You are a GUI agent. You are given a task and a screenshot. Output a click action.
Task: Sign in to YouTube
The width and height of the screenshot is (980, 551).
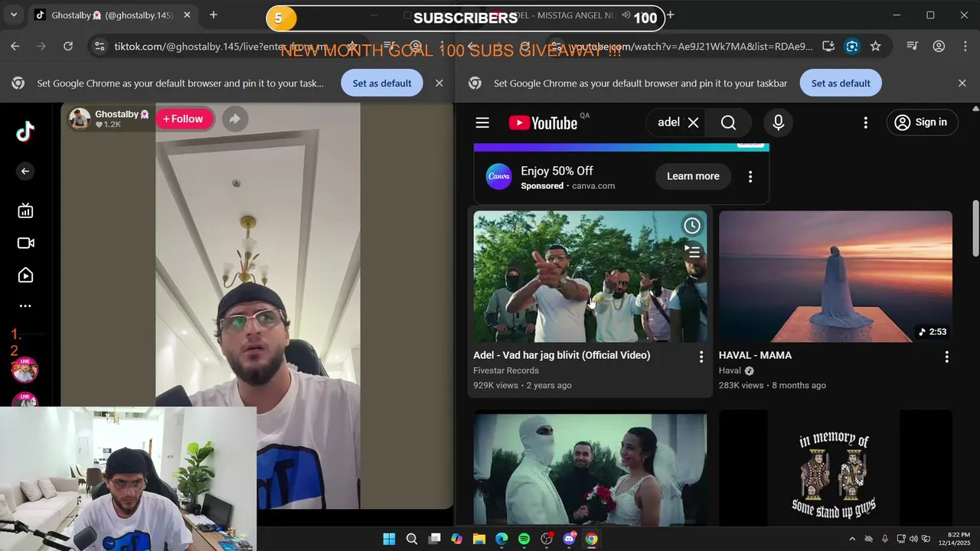[x=921, y=122]
